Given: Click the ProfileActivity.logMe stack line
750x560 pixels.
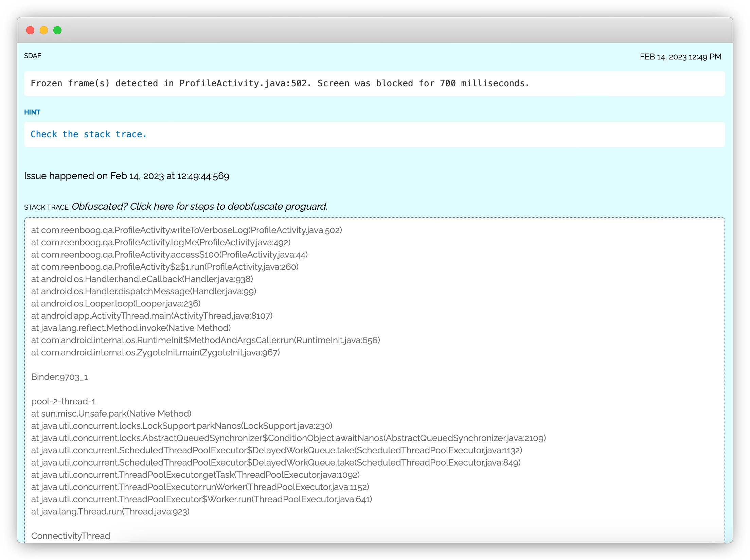Looking at the screenshot, I should point(160,242).
